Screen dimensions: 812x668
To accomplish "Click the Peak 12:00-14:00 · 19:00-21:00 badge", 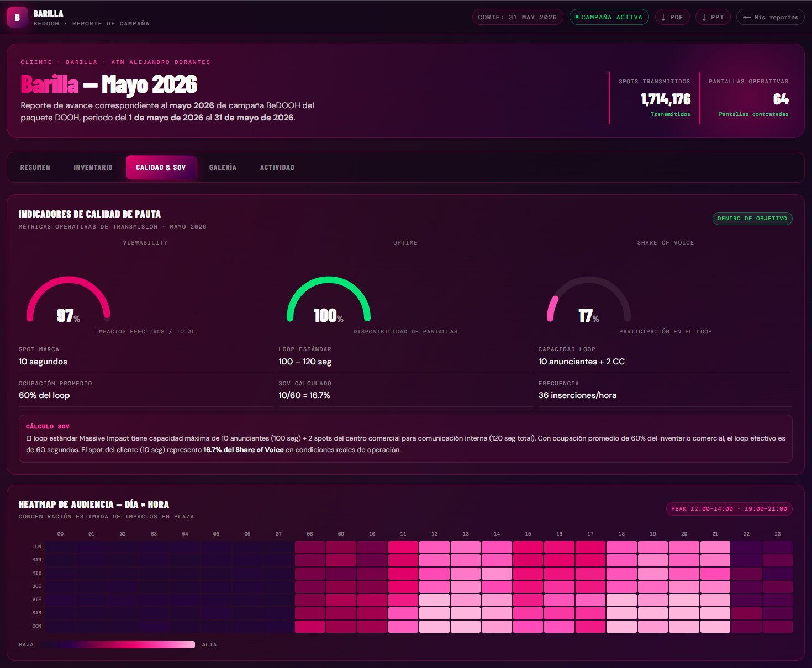I will point(729,509).
